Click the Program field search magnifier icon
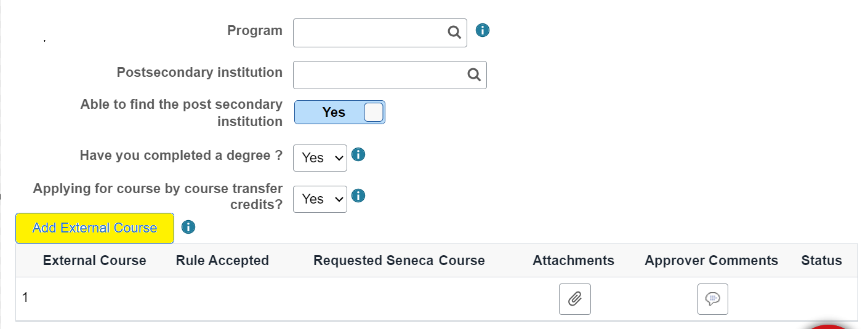Image resolution: width=868 pixels, height=329 pixels. click(x=454, y=33)
